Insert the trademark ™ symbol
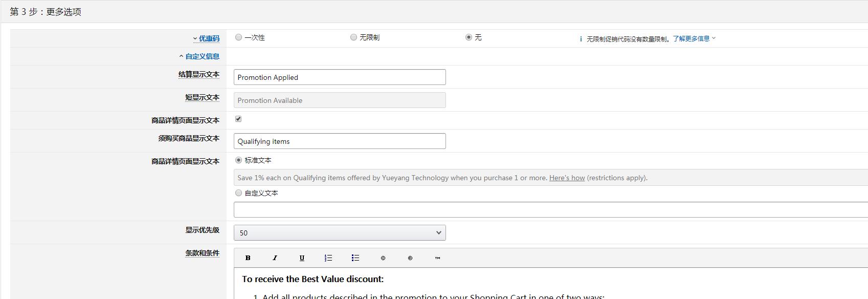The image size is (868, 299). 437,258
